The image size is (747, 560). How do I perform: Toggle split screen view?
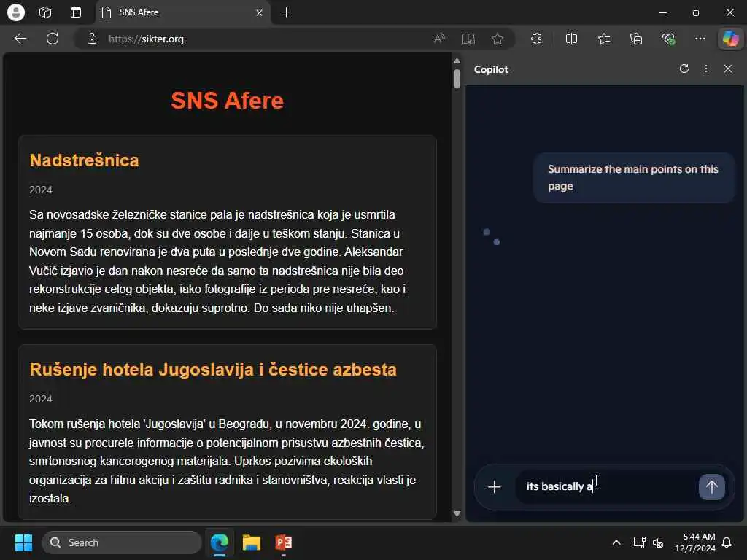(x=571, y=39)
